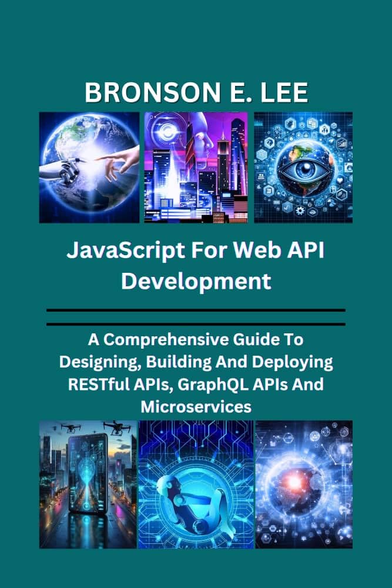This screenshot has width=392, height=588.
Task: Click the author name BRONSON E. LEE
Action: (196, 94)
